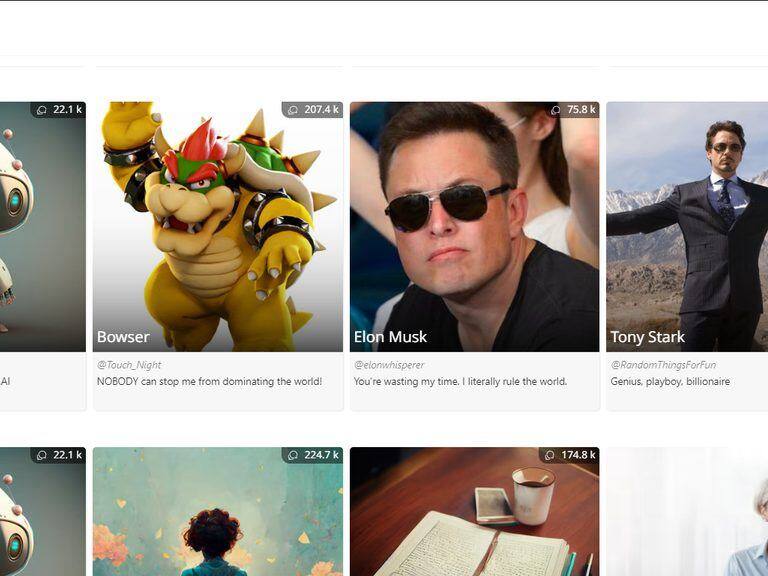This screenshot has height=576, width=768.
Task: Click the Tony Stark card title
Action: 647,337
